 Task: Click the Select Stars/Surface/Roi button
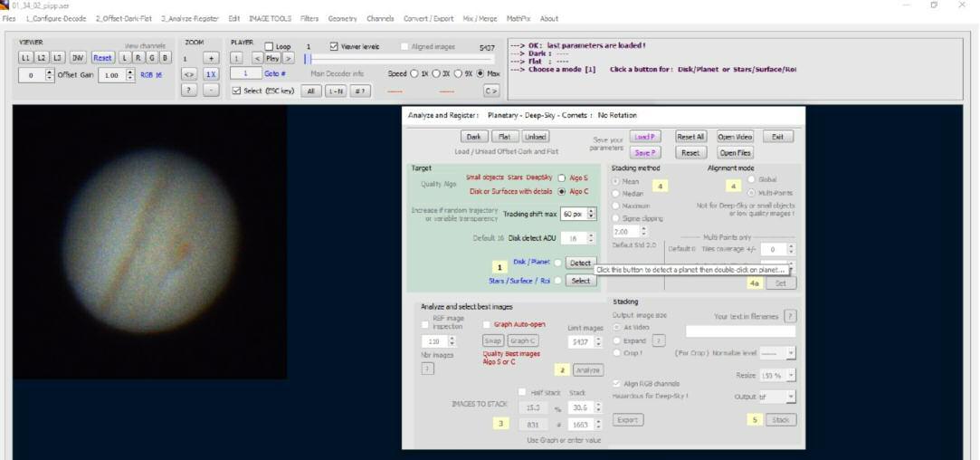click(x=580, y=281)
